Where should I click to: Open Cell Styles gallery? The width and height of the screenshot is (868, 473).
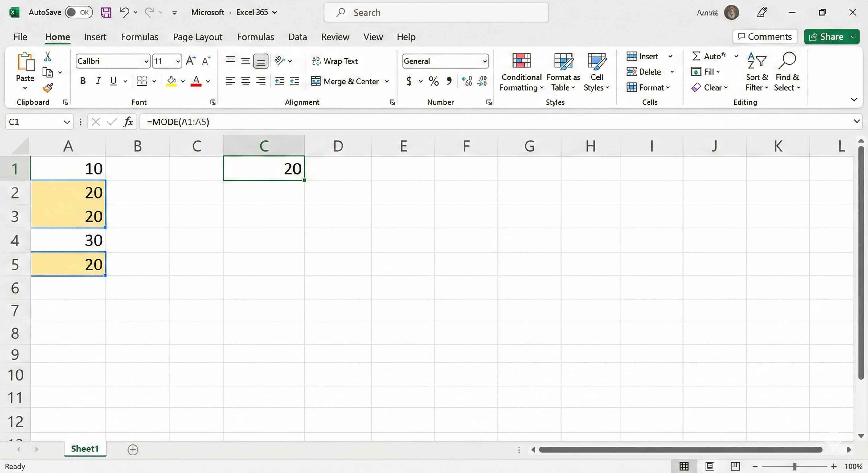click(x=596, y=71)
